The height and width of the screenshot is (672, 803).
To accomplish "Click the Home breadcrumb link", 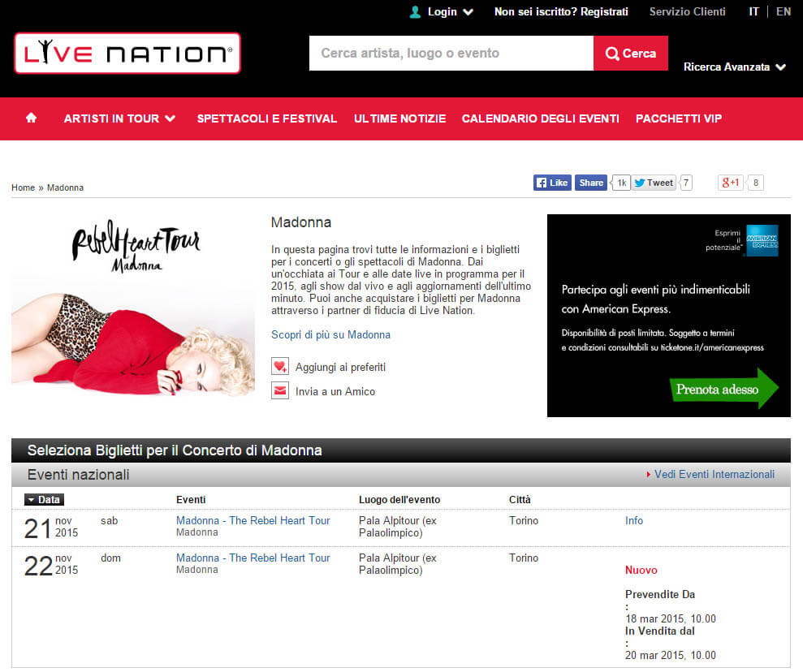I will pos(23,187).
